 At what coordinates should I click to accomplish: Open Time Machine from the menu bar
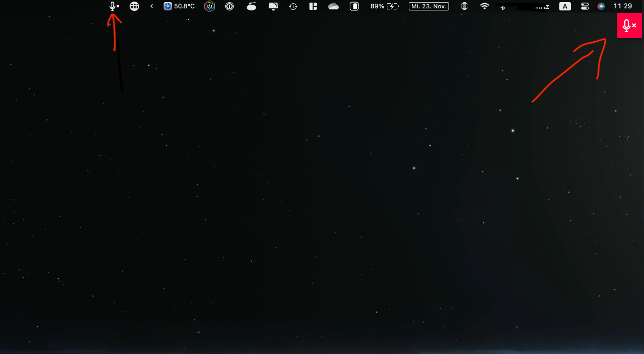tap(293, 6)
